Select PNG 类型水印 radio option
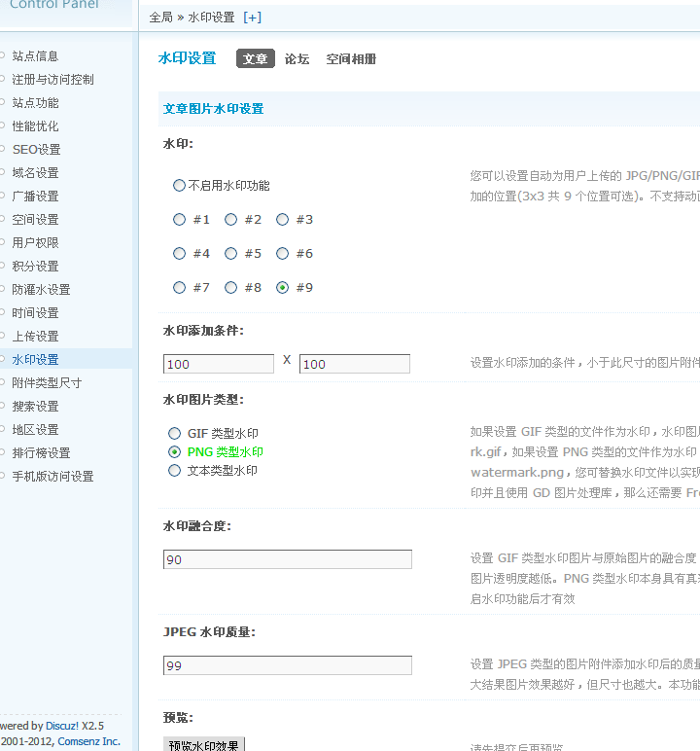 174,451
